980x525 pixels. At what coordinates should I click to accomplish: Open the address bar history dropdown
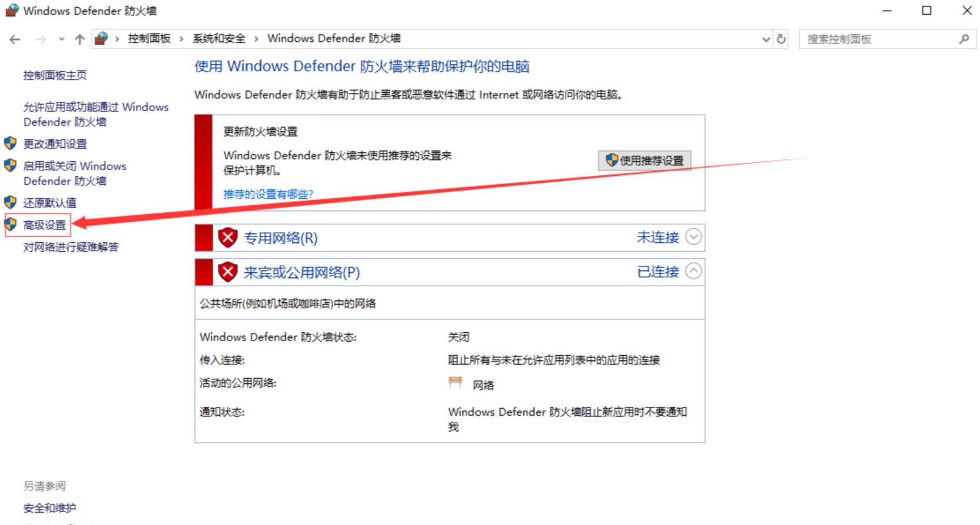point(766,39)
